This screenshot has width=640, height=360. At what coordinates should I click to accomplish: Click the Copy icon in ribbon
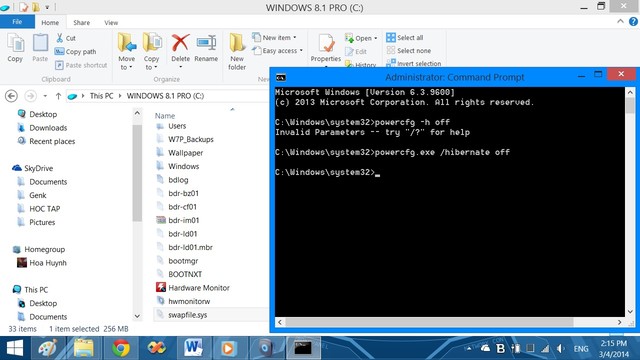point(16,43)
